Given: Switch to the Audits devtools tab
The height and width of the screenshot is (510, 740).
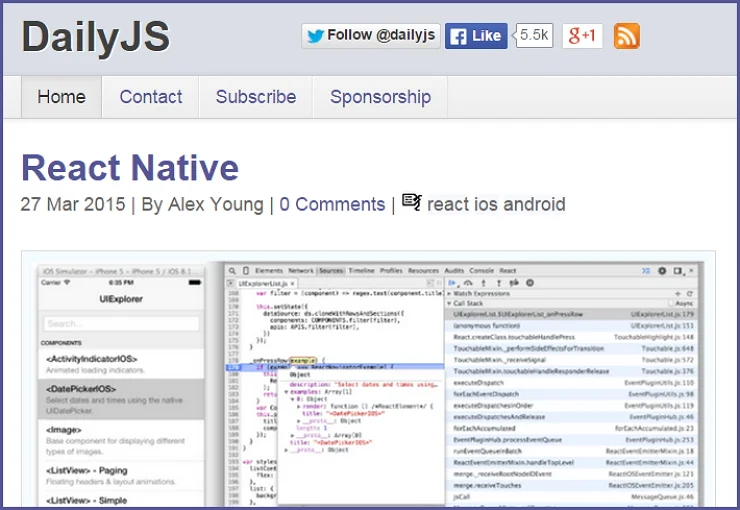Looking at the screenshot, I should point(454,271).
